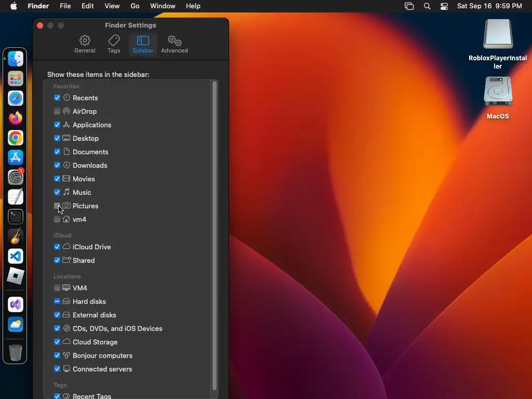Select the RobloxPlayerInstaller disk on desktop

(x=498, y=34)
